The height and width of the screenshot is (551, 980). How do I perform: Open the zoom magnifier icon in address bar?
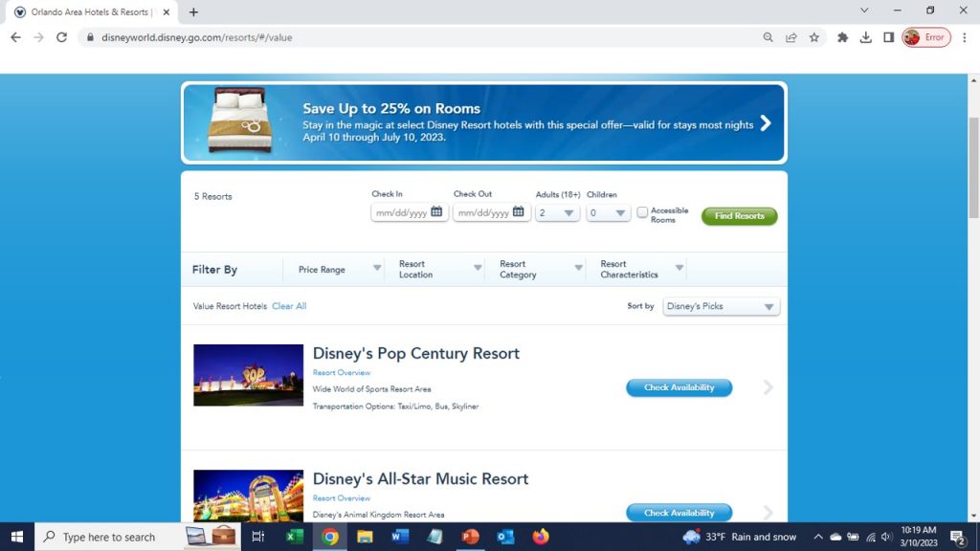click(x=768, y=37)
